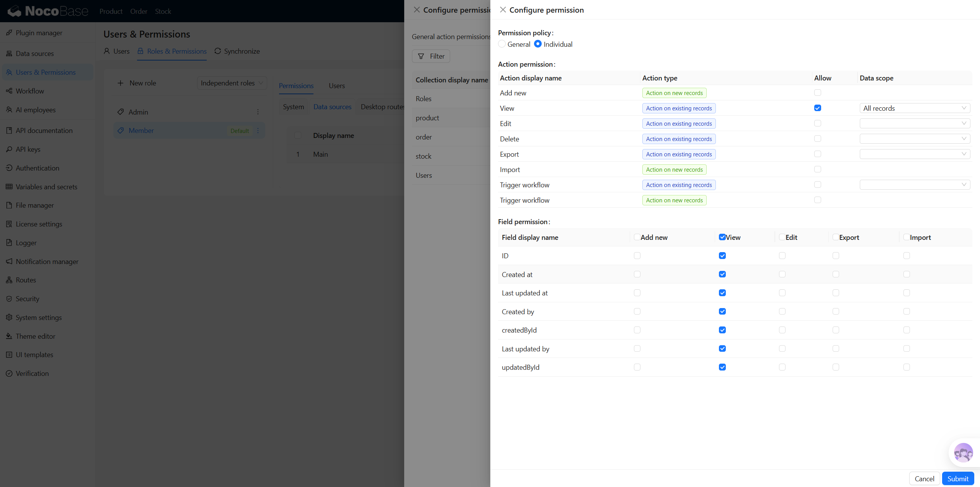Open Variables and secrets
Screen dimensions: 980x487
click(x=47, y=187)
